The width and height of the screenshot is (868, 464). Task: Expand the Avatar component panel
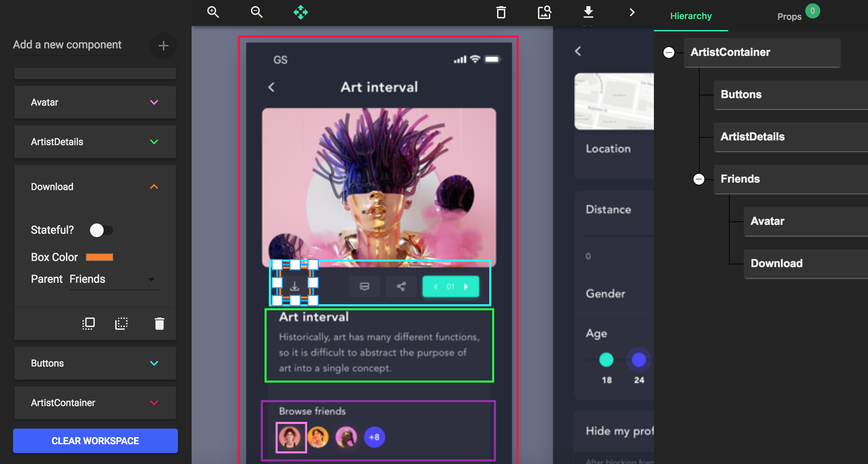point(154,102)
